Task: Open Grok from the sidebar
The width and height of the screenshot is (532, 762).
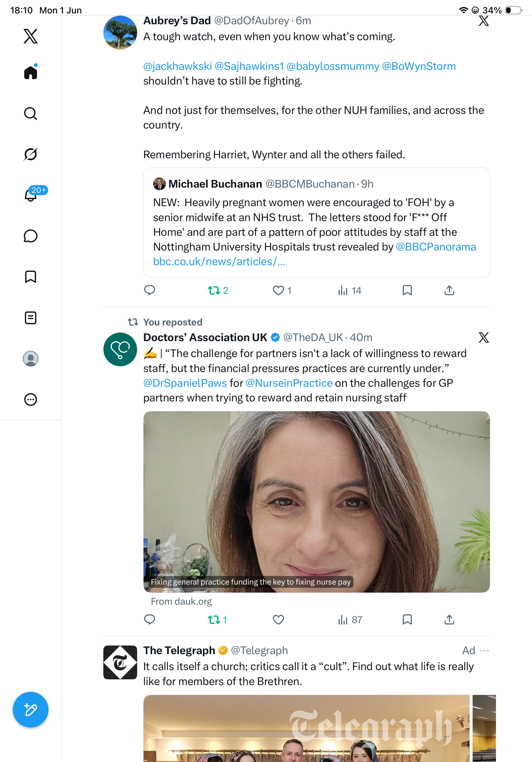Action: [x=31, y=154]
